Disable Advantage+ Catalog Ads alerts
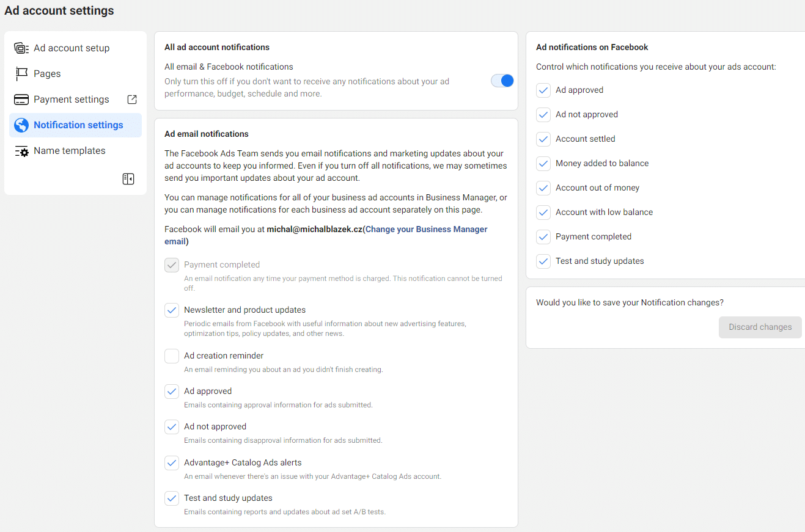Viewport: 805px width, 532px height. 171,462
